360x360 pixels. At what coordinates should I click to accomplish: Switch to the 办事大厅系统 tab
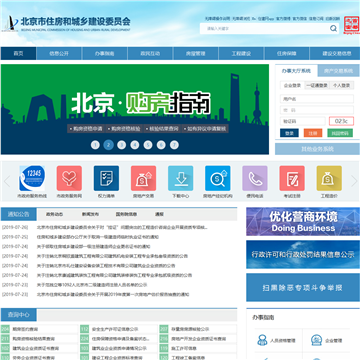point(296,71)
